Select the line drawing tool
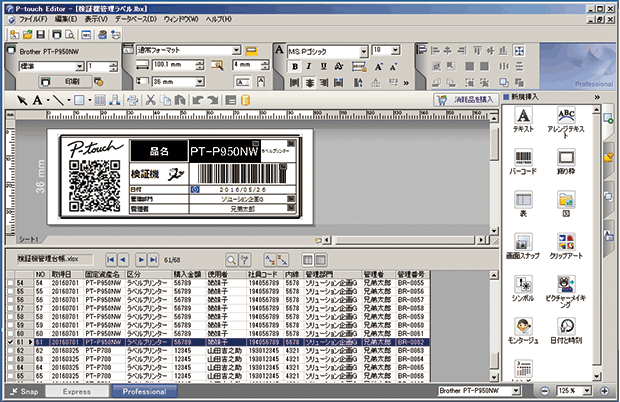This screenshot has height=402, width=620. [x=58, y=100]
